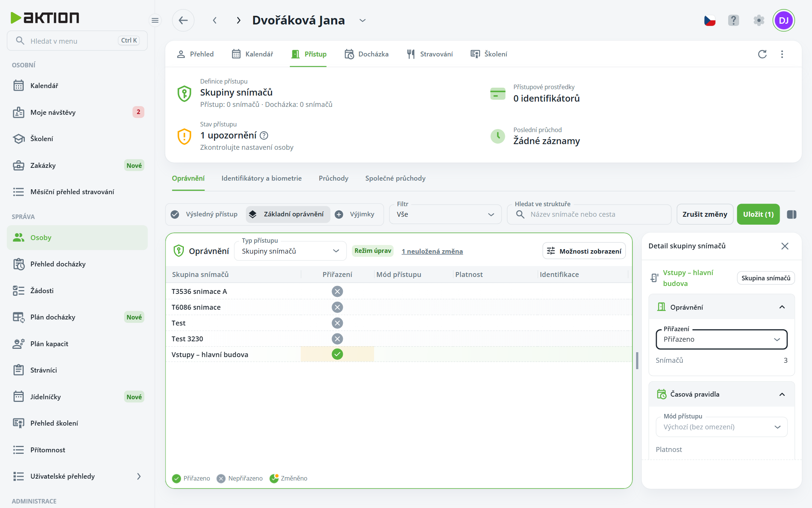Click the Hledat ve struktuře search field
This screenshot has width=812, height=508.
point(589,214)
